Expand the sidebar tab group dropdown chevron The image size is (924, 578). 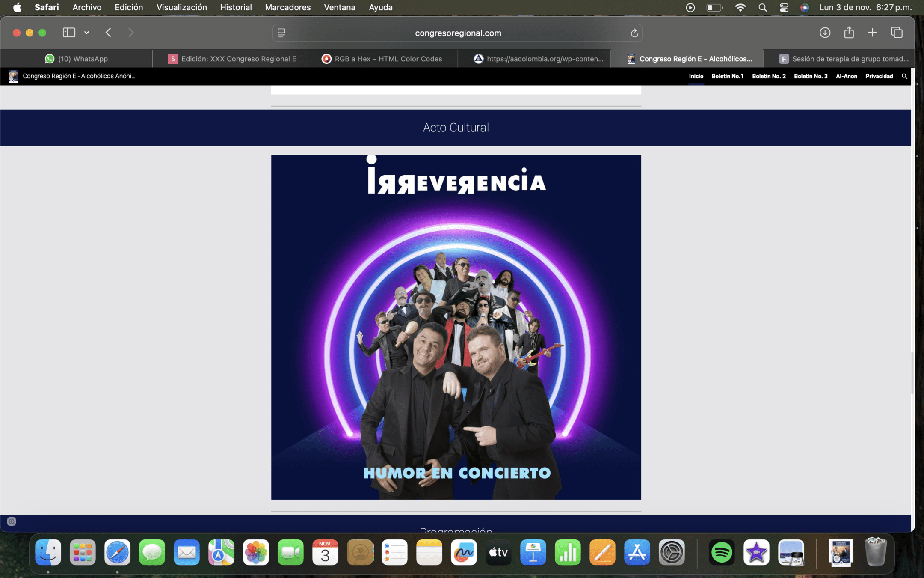(87, 33)
